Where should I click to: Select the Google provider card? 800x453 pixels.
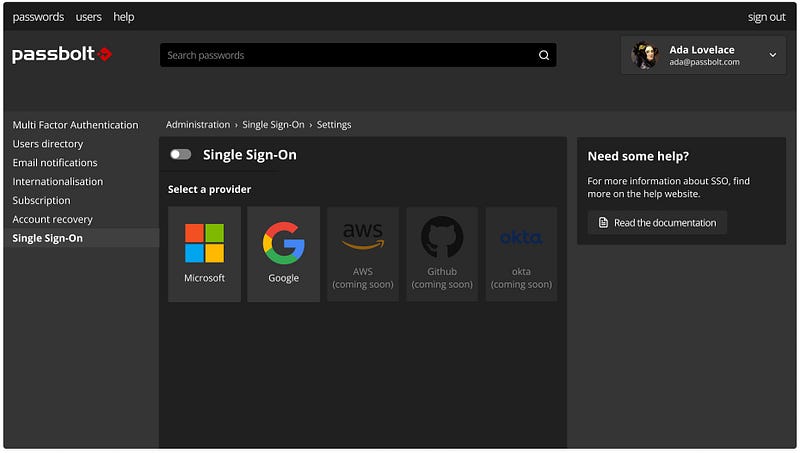point(284,254)
